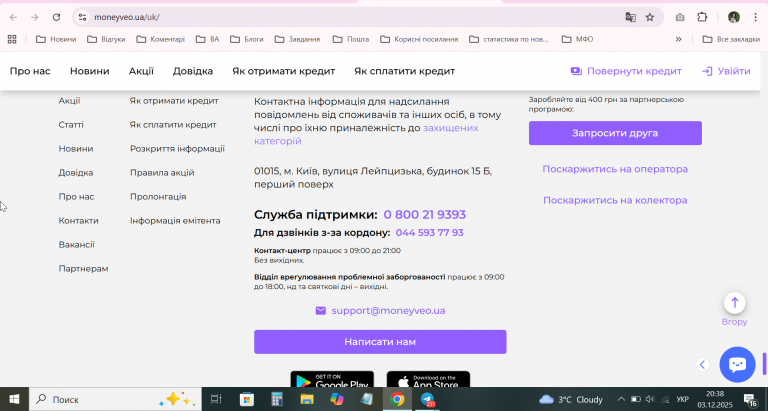Switch the УКР keyboard language indicator
Screen dimensions: 768x411
click(x=682, y=399)
